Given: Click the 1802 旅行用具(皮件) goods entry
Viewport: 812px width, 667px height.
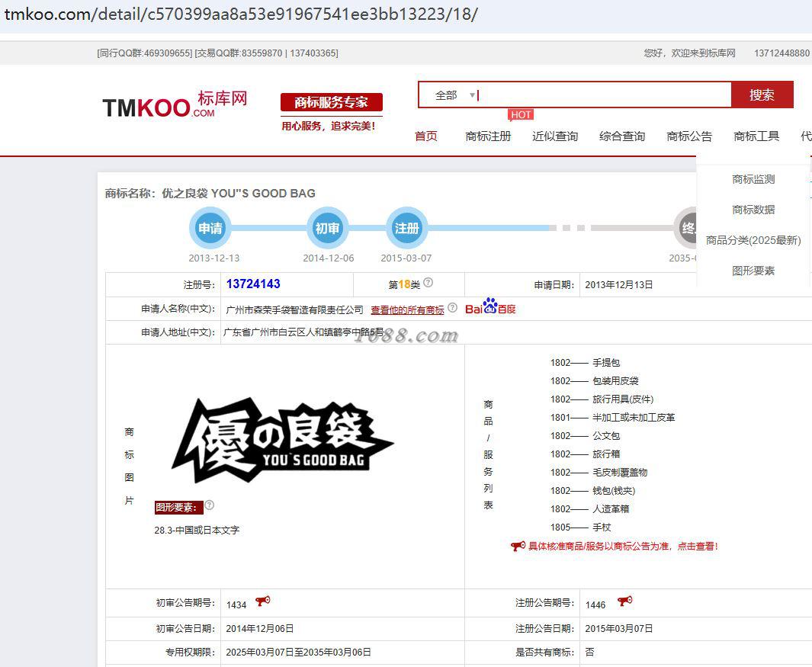Looking at the screenshot, I should tap(602, 399).
